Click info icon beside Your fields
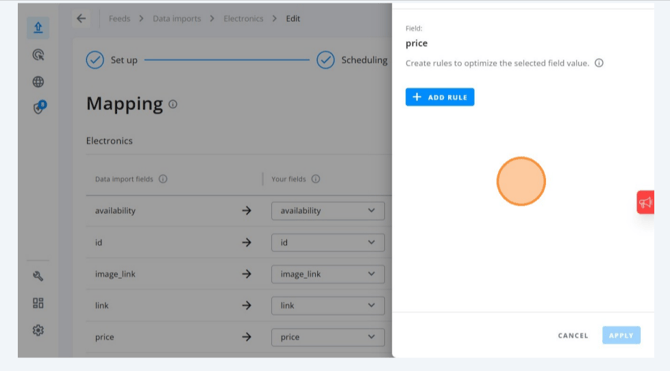The image size is (670, 371). click(x=315, y=179)
